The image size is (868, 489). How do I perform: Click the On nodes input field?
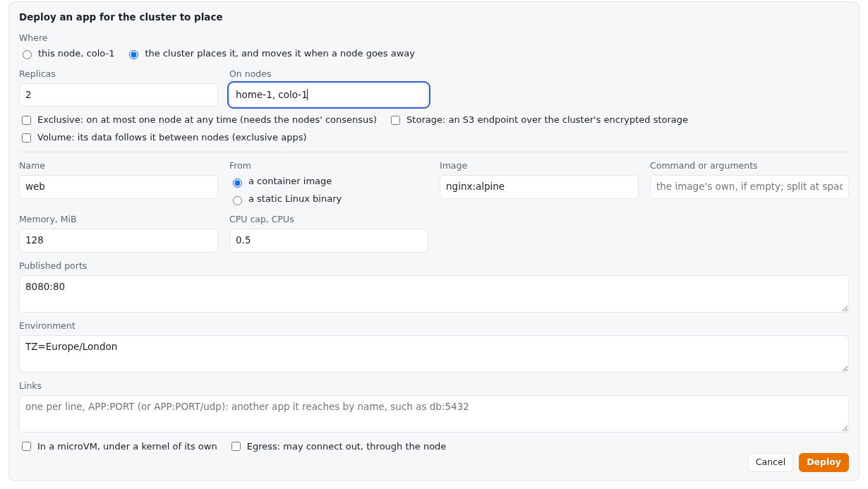[329, 95]
